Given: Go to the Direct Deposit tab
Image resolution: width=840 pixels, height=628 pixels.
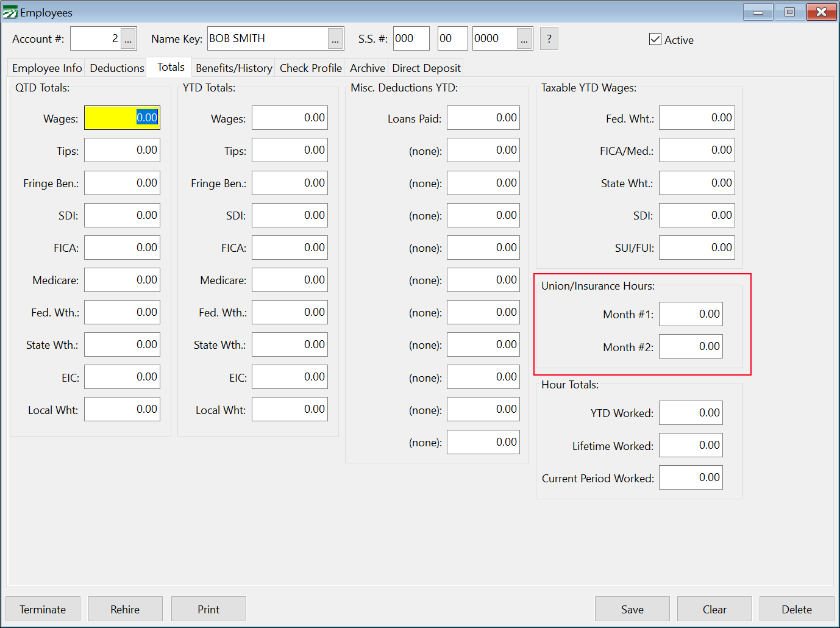Looking at the screenshot, I should (427, 68).
